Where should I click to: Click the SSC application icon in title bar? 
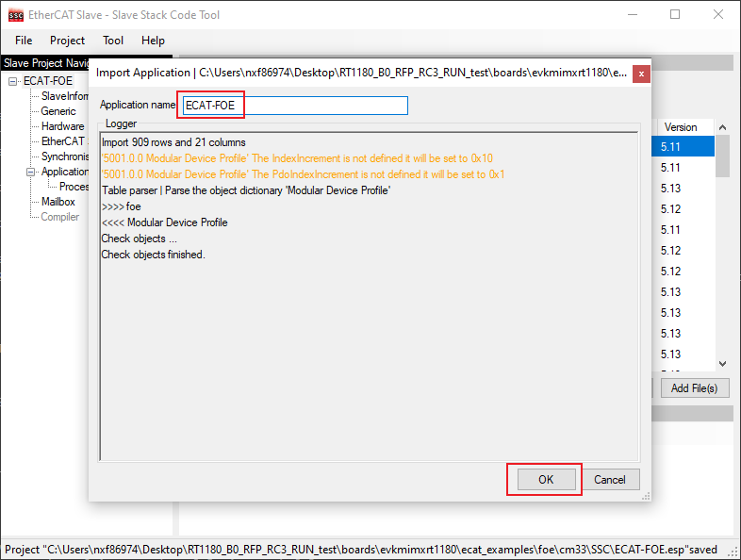click(x=16, y=15)
